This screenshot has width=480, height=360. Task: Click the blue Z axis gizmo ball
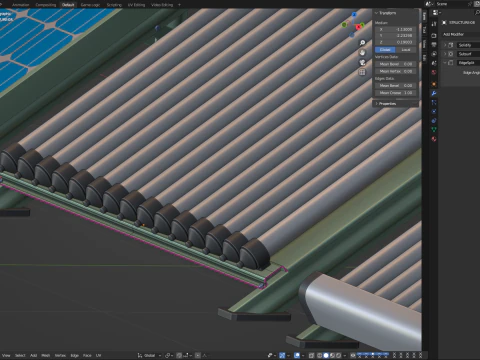pyautogui.click(x=354, y=15)
